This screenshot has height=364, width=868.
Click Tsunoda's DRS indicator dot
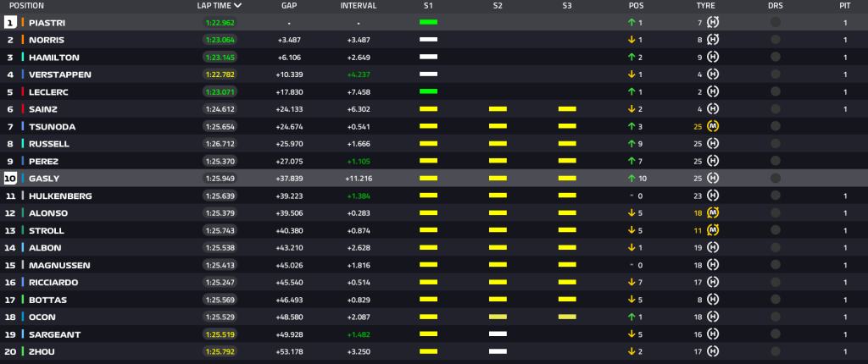tap(776, 127)
